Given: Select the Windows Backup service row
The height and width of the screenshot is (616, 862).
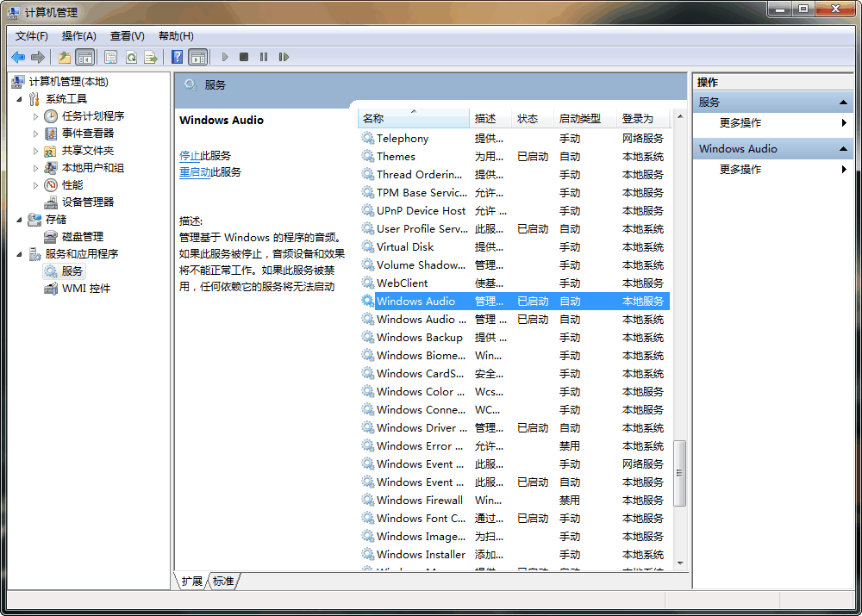Looking at the screenshot, I should (x=514, y=338).
